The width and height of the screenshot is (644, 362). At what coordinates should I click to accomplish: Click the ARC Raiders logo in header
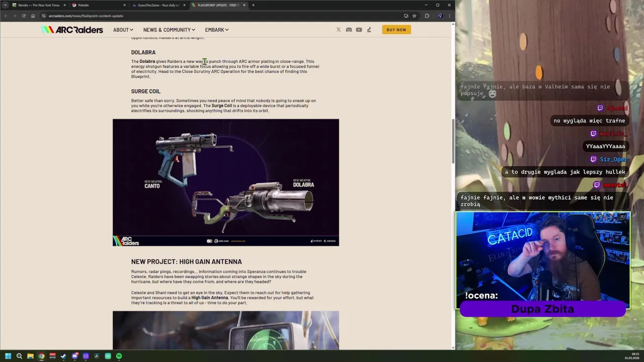pos(72,30)
